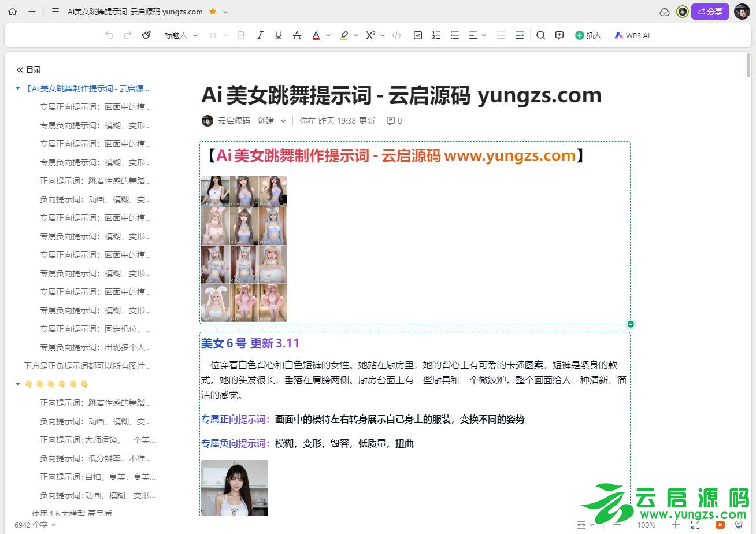Insert a bulleted list
The image size is (756, 534).
pyautogui.click(x=455, y=35)
